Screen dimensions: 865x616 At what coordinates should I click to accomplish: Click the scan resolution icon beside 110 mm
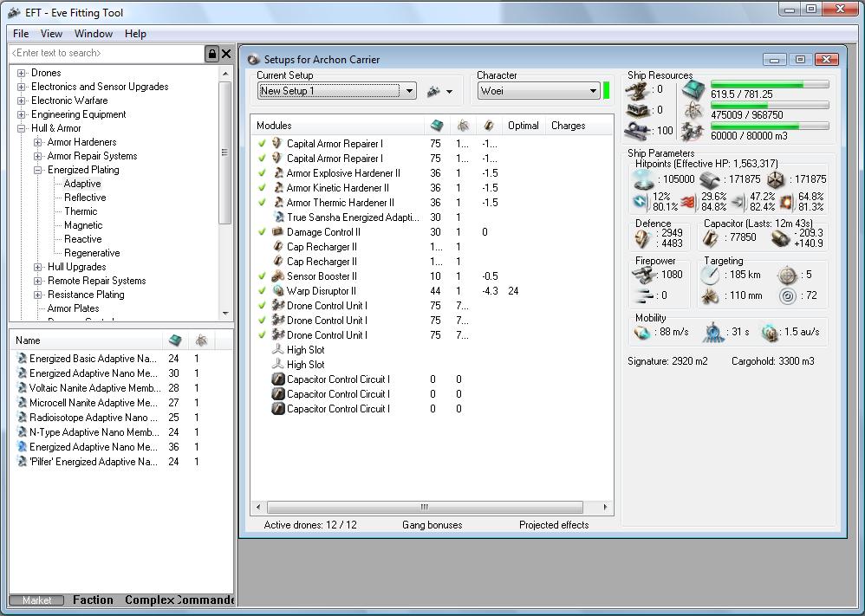point(710,296)
